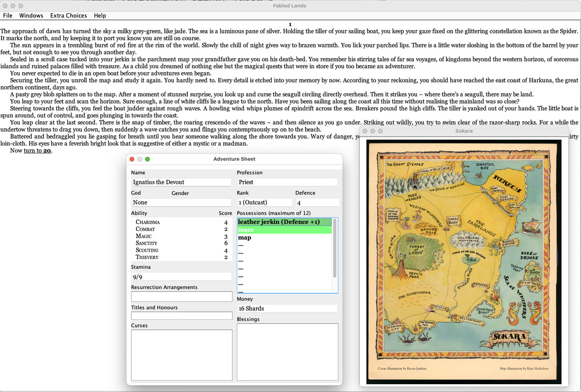
Task: Click the God field showing None
Action: click(x=181, y=202)
